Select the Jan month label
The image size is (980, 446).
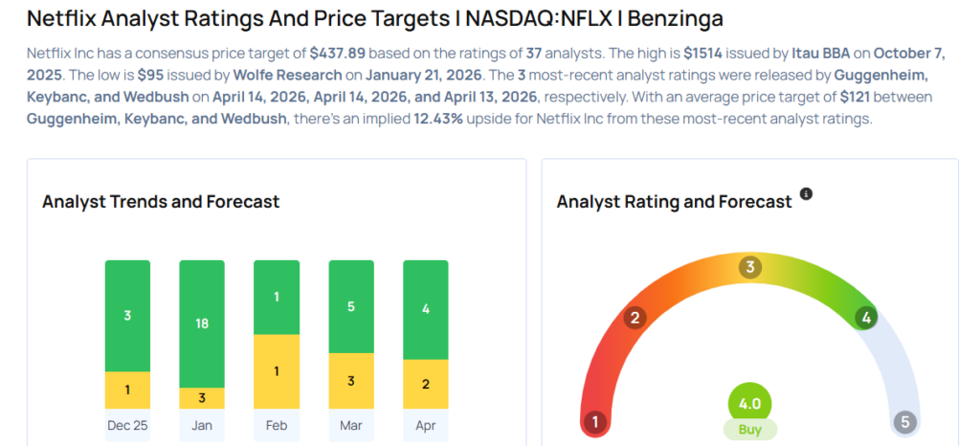[x=202, y=426]
